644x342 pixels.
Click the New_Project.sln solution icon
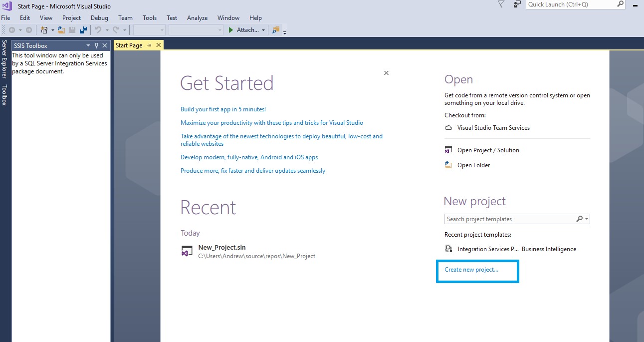(187, 251)
